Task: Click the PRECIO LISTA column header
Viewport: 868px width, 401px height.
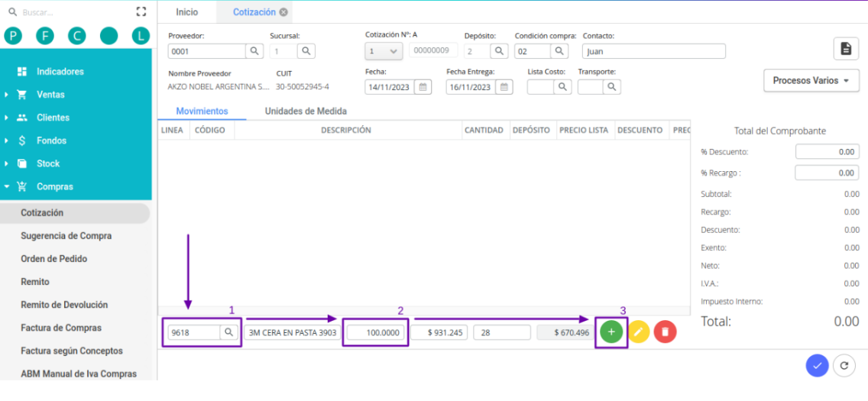Action: point(584,130)
